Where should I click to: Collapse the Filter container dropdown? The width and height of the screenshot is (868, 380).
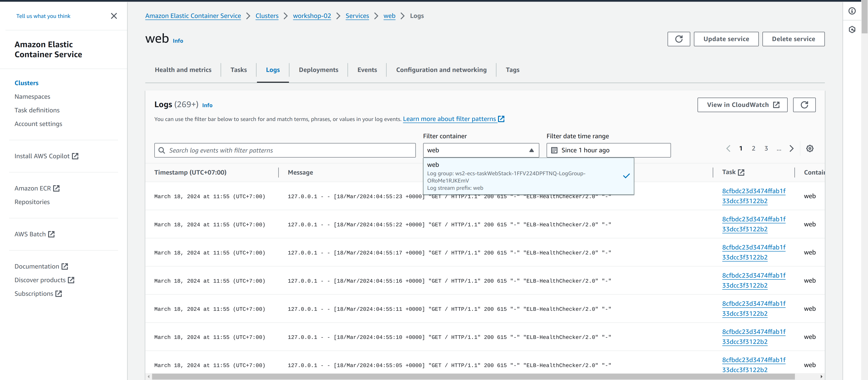click(x=531, y=150)
